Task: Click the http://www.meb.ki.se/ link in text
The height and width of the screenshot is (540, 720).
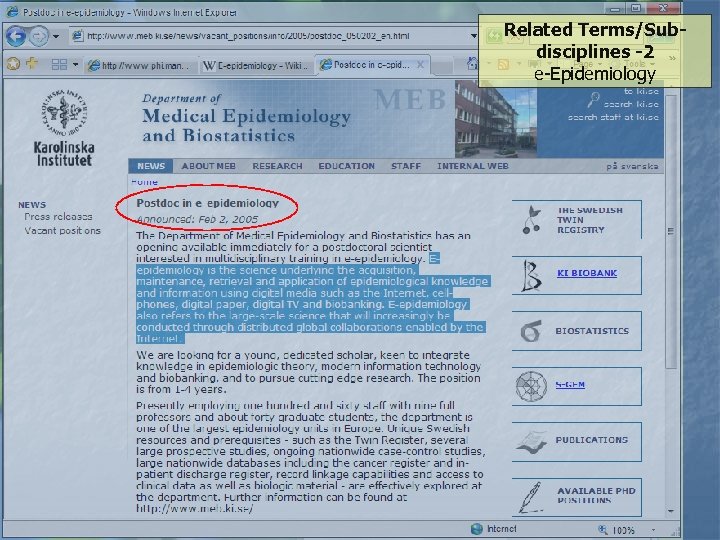Action: [x=195, y=508]
